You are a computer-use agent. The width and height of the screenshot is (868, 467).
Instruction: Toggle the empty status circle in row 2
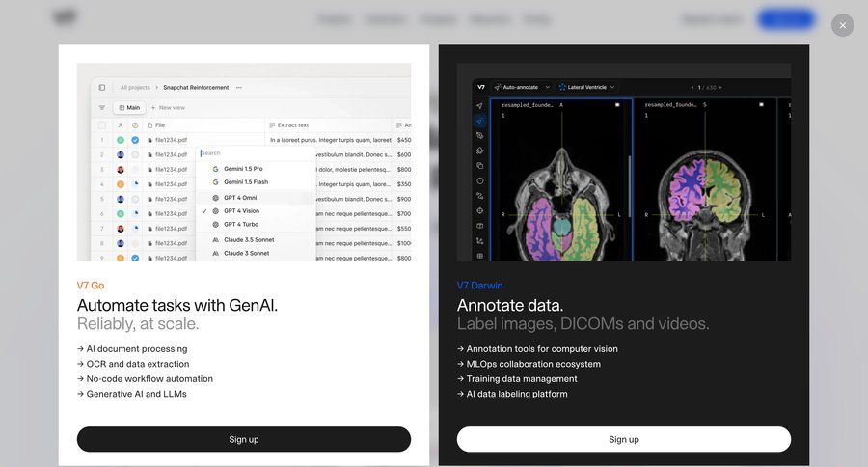(135, 155)
